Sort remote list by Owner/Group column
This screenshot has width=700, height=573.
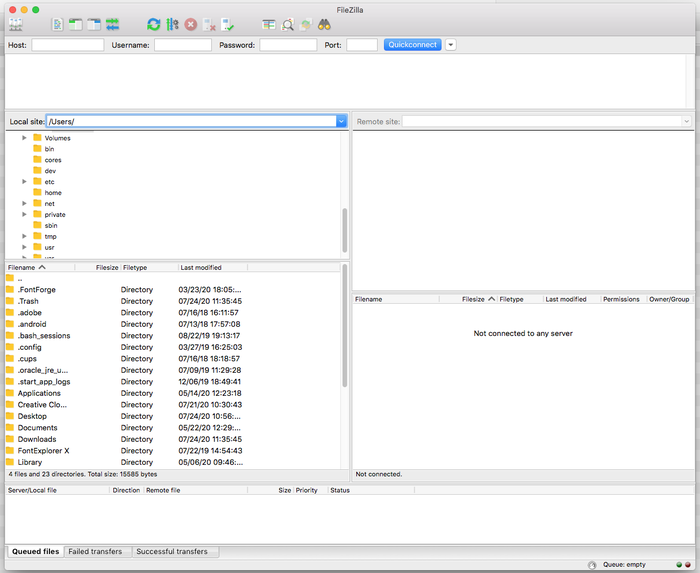669,299
